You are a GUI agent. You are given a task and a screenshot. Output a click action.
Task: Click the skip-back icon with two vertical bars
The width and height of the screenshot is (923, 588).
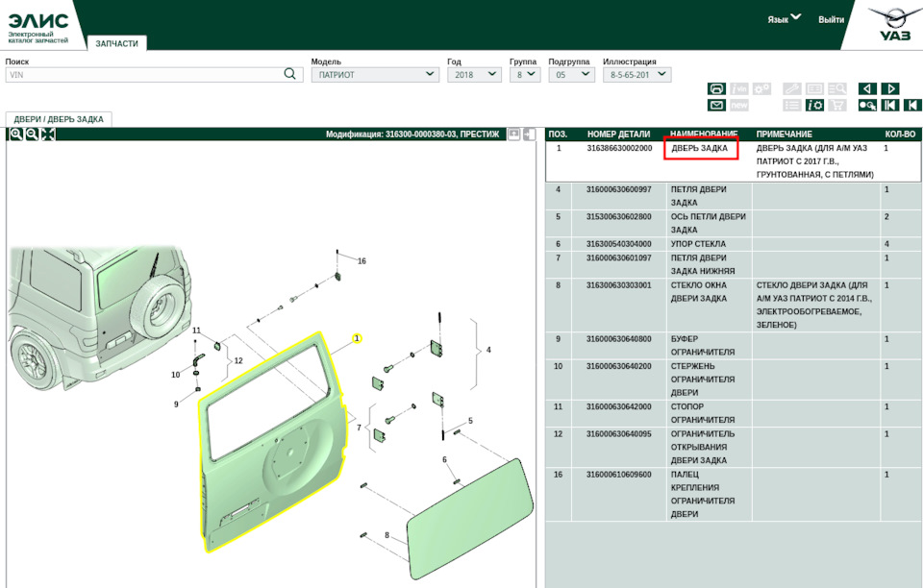[x=890, y=106]
